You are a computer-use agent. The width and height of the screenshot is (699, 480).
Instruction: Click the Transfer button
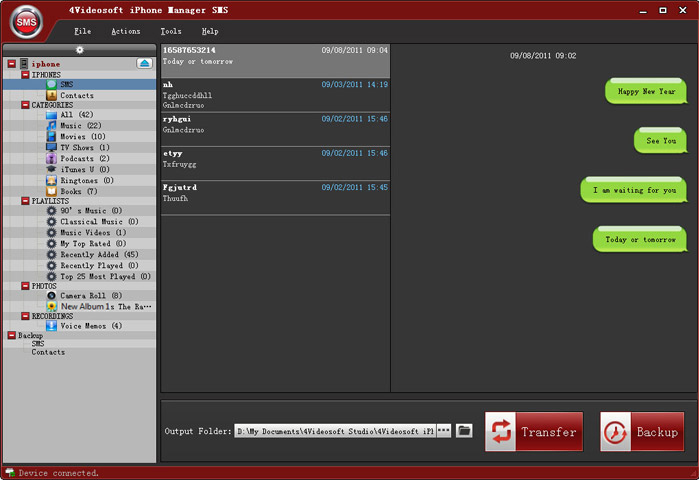click(x=534, y=432)
